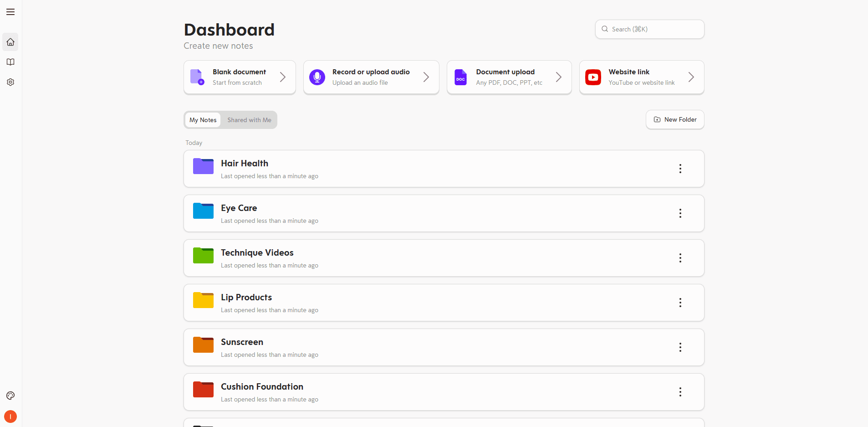Open the hamburger menu in the sidebar
Image resolution: width=868 pixels, height=427 pixels.
coord(10,12)
